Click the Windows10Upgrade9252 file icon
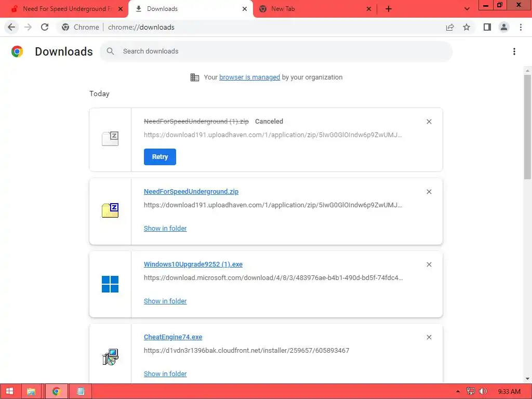 [110, 284]
